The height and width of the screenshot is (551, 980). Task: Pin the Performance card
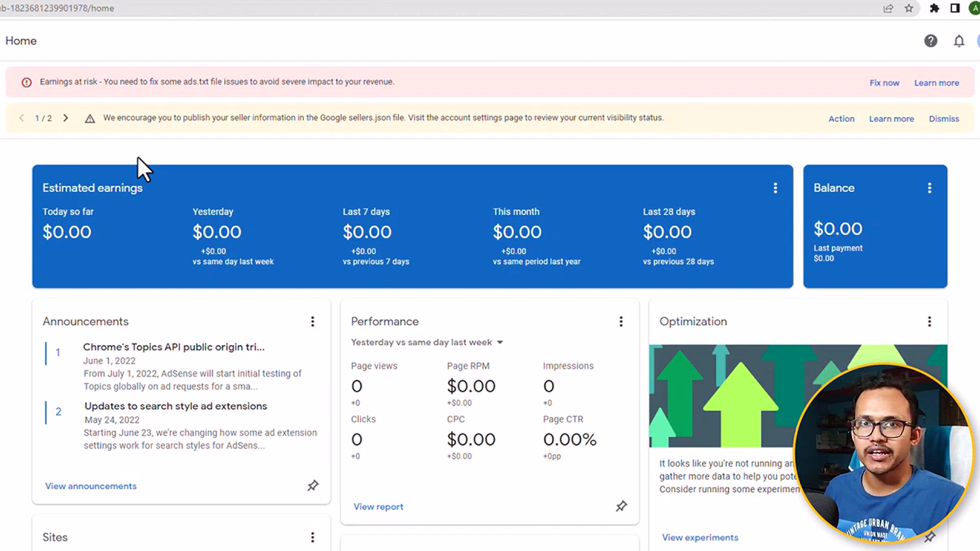(x=621, y=506)
